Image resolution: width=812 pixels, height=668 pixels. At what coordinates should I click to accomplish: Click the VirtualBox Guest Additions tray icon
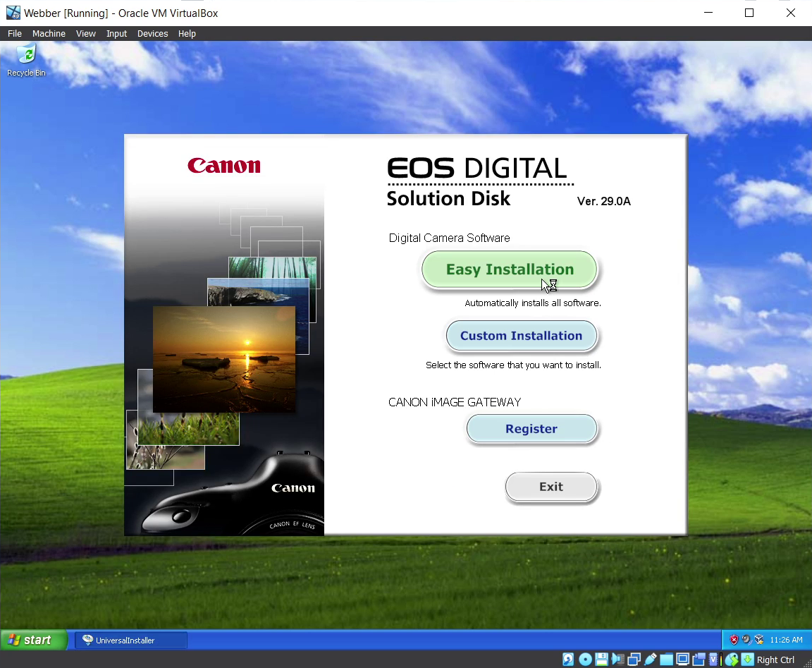tap(759, 640)
